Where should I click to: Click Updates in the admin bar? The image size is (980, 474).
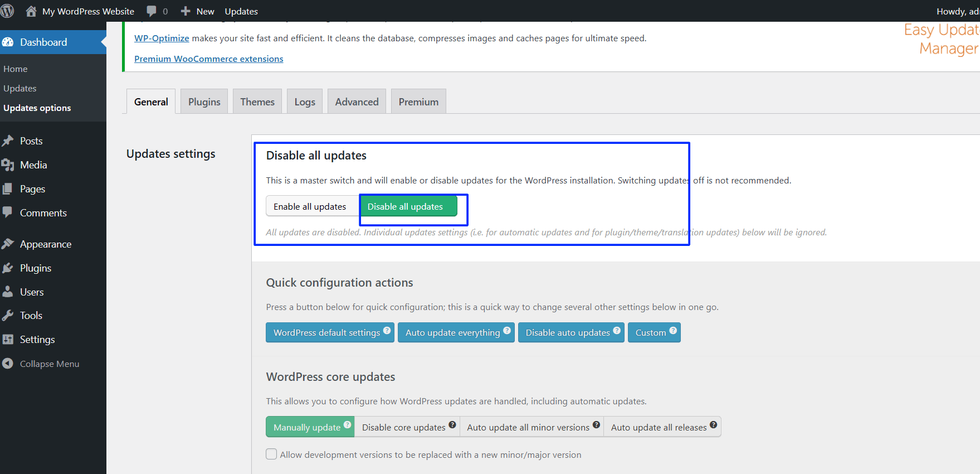click(x=241, y=11)
